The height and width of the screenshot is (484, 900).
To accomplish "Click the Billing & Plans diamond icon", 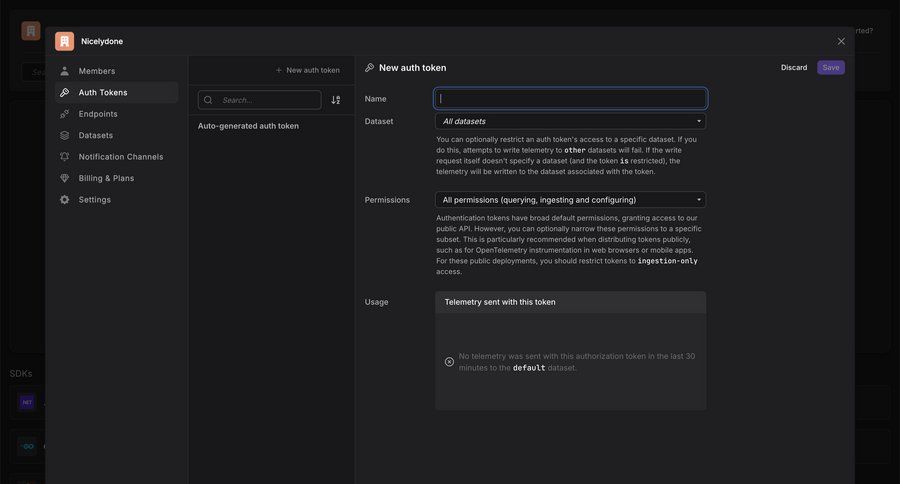I will [x=65, y=178].
